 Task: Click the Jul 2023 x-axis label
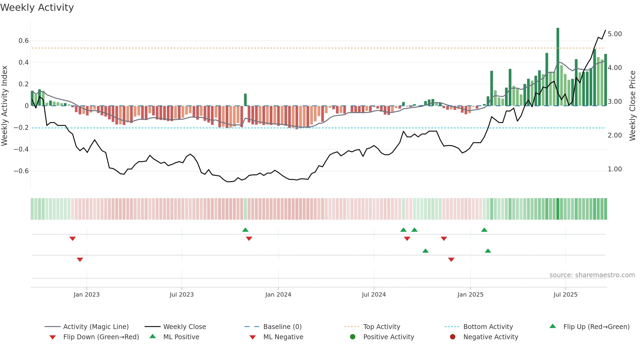pyautogui.click(x=182, y=294)
